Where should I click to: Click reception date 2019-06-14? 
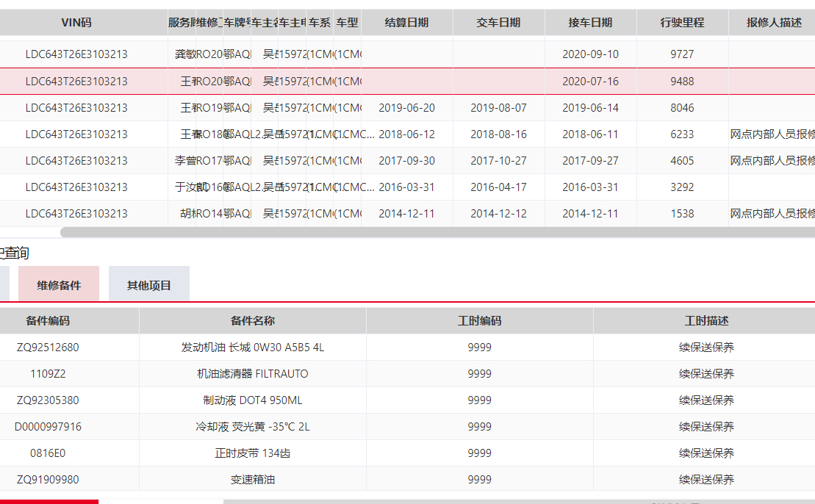590,107
